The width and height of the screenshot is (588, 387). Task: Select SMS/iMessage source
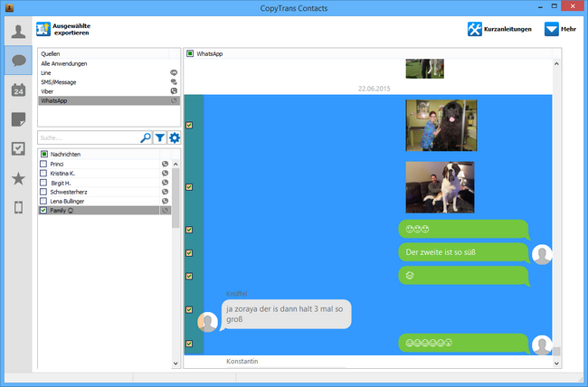click(x=58, y=82)
